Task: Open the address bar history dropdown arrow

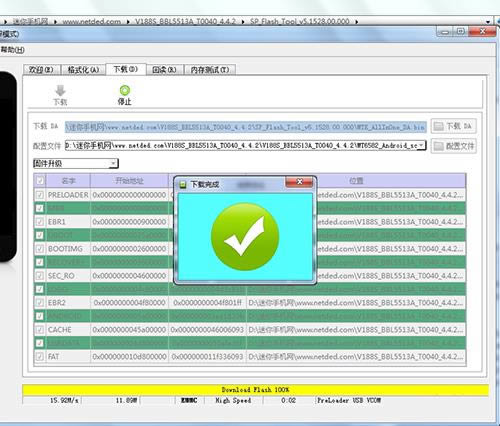Action: pyautogui.click(x=488, y=22)
